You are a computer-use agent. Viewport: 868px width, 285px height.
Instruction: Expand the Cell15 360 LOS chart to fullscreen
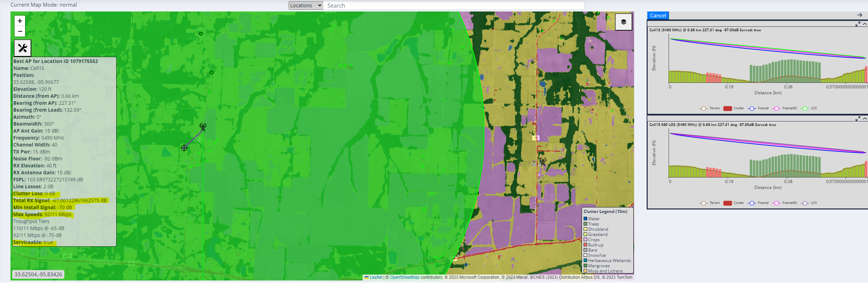858,119
